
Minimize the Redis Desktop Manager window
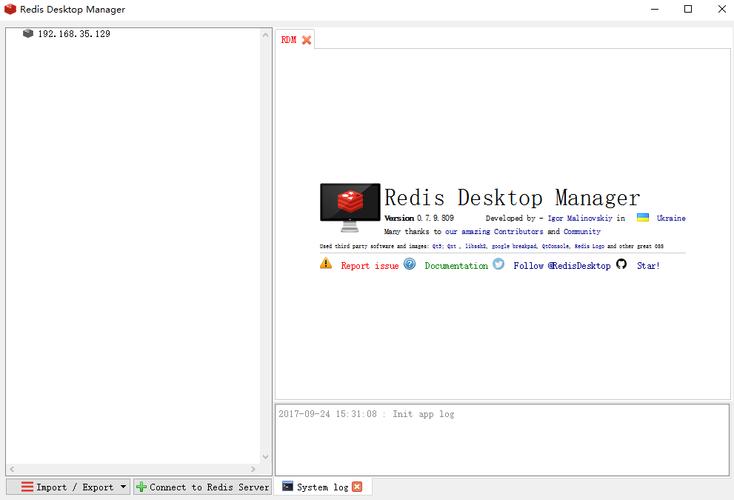tap(654, 9)
